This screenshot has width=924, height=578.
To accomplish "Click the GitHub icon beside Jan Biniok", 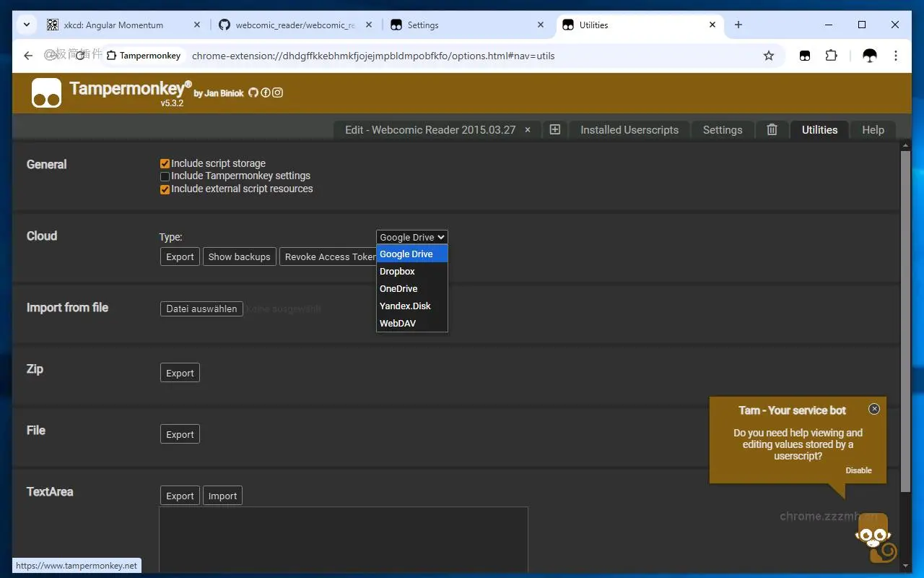I will pyautogui.click(x=253, y=92).
